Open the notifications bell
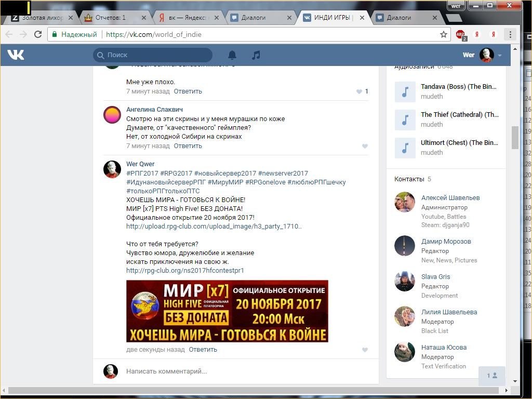Image resolution: width=532 pixels, height=399 pixels. coord(232,55)
